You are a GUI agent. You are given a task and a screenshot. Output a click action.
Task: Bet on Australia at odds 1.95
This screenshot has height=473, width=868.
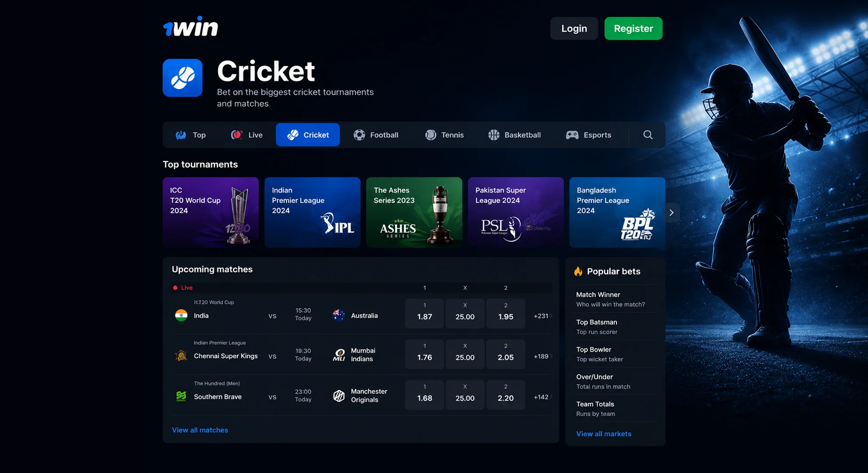[505, 314]
